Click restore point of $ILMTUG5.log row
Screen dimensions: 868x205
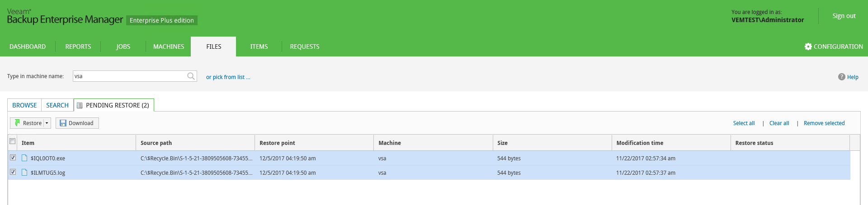pos(288,173)
